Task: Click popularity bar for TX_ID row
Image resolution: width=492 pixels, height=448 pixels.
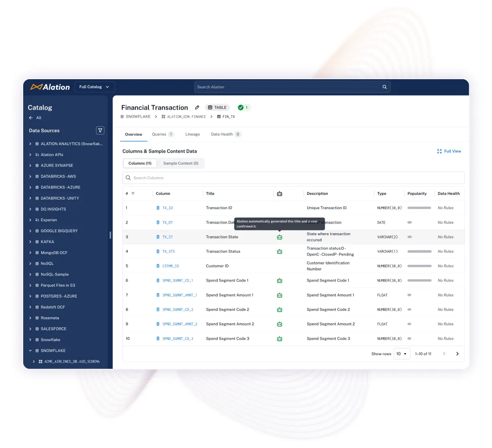Action: tap(419, 208)
